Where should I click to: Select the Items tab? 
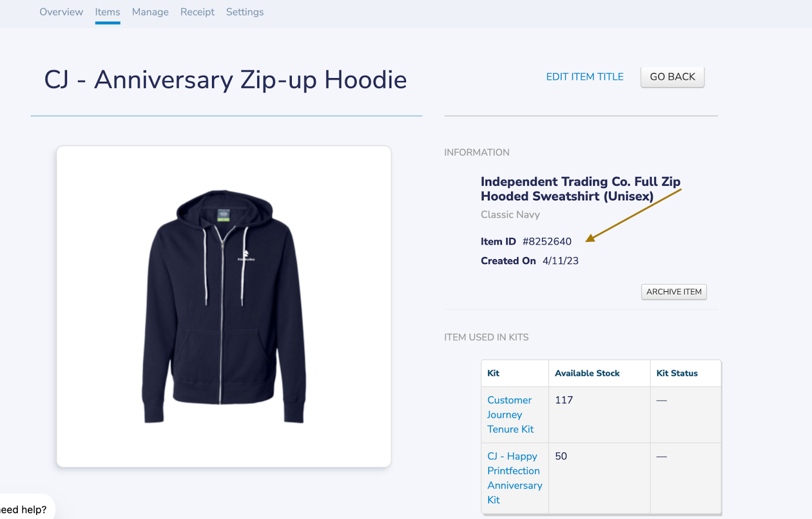pos(107,12)
